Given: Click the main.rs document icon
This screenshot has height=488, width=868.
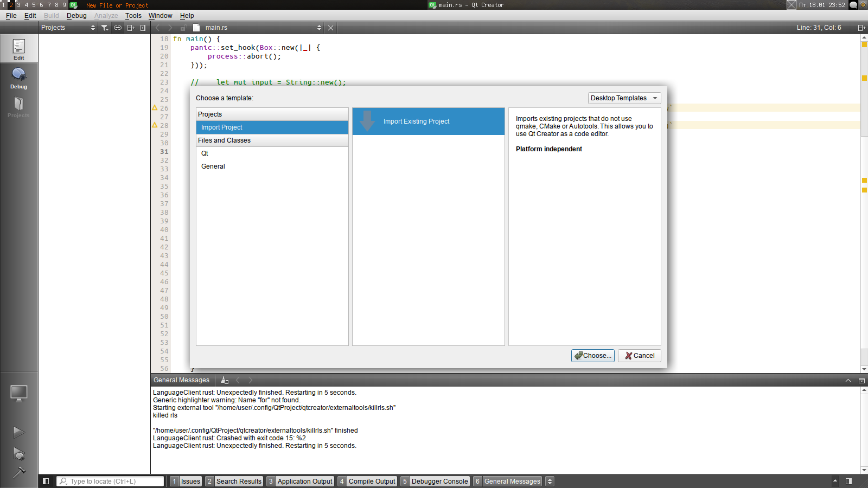Looking at the screenshot, I should pos(196,28).
